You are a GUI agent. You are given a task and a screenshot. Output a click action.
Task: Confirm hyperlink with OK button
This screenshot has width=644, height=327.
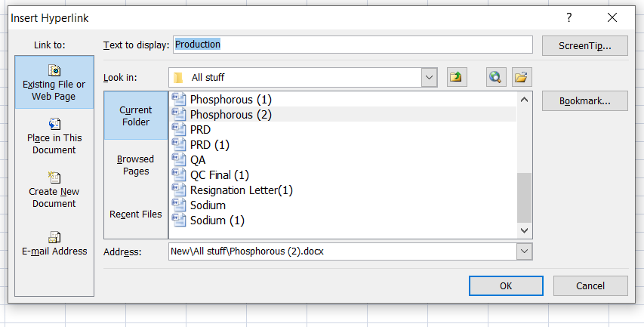pyautogui.click(x=506, y=285)
